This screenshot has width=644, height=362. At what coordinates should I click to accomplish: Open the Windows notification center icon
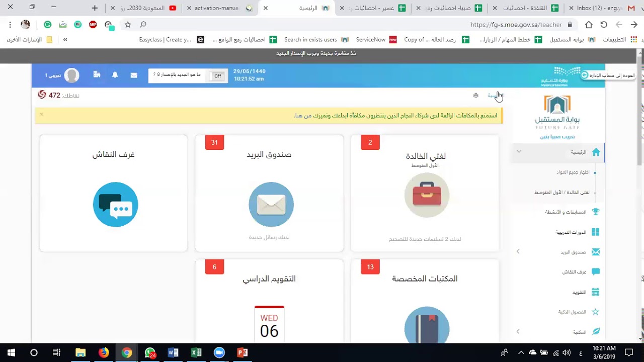[x=629, y=353]
